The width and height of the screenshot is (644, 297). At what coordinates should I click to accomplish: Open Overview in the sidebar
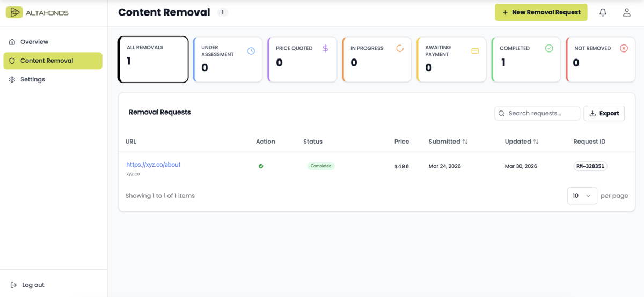coord(34,42)
